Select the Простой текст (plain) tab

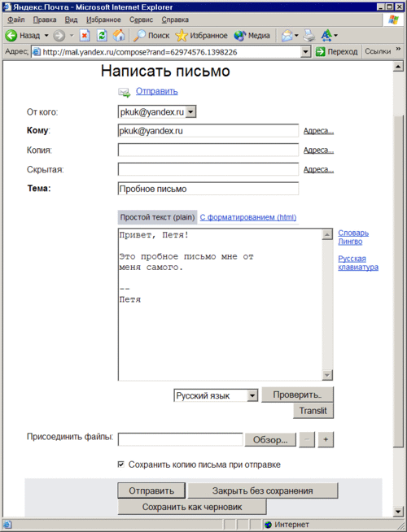pos(157,217)
